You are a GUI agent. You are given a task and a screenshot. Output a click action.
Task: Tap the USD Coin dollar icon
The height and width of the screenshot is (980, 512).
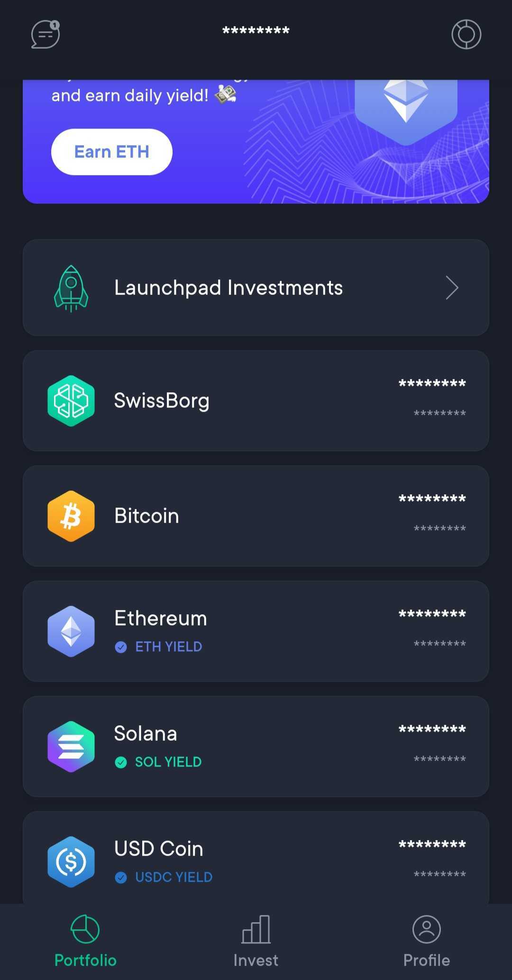(71, 862)
